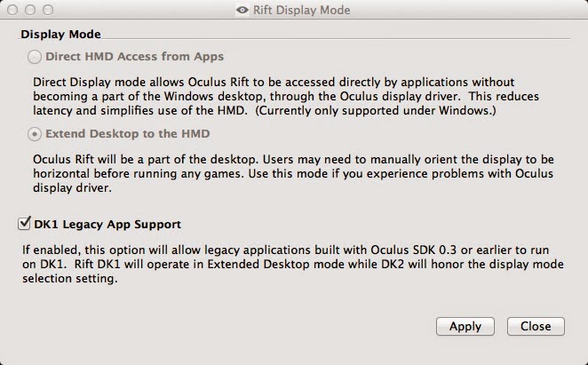Viewport: 588px width, 365px height.
Task: Choose the Extend Desktop to the HMD radio button
Action: [x=35, y=134]
